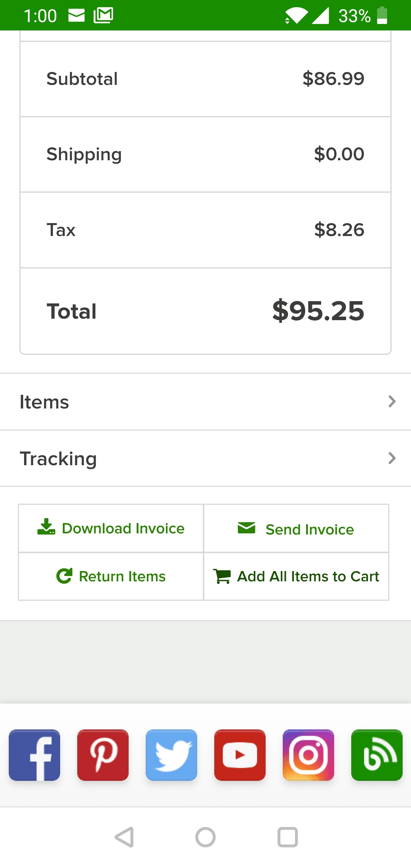Open the Facebook social icon
411x868 pixels.
click(34, 755)
